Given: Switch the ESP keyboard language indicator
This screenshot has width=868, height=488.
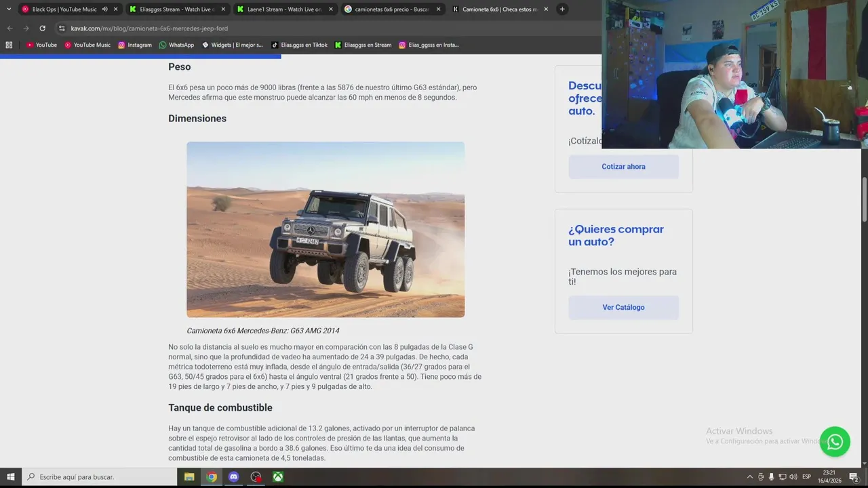Looking at the screenshot, I should 807,477.
